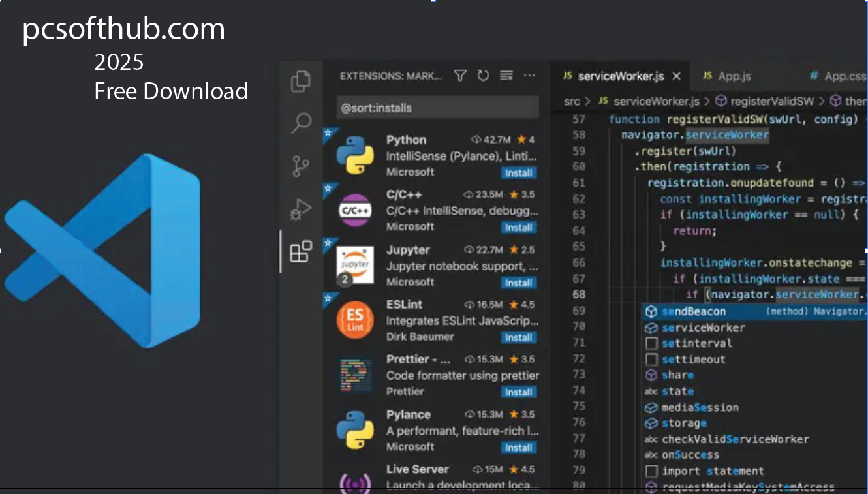Click the Pylance extension icon
The image size is (868, 494).
pyautogui.click(x=355, y=429)
